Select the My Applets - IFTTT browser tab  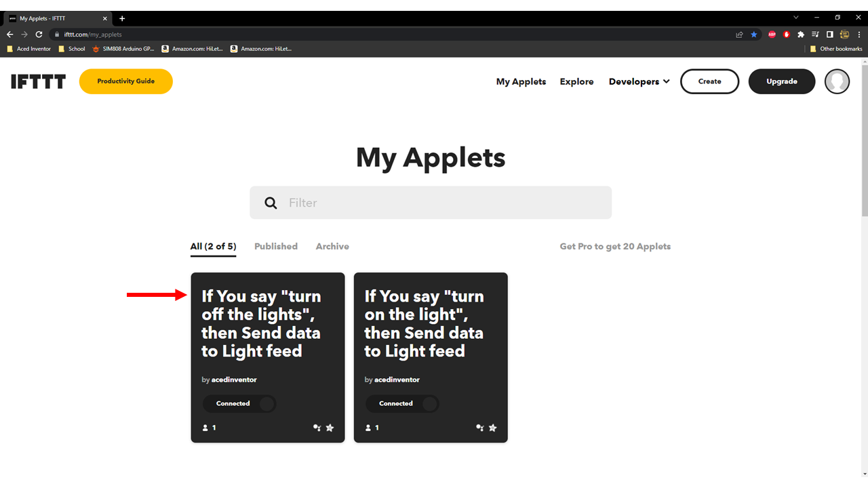click(x=58, y=19)
